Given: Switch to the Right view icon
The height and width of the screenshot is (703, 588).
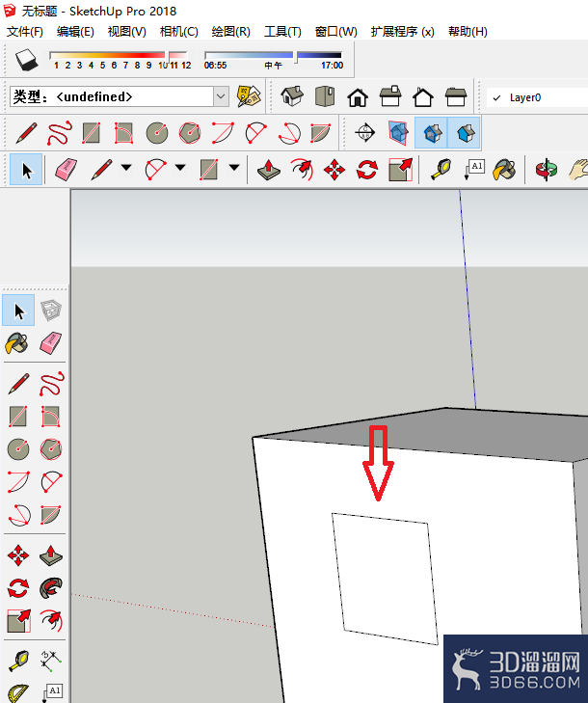Looking at the screenshot, I should click(390, 96).
